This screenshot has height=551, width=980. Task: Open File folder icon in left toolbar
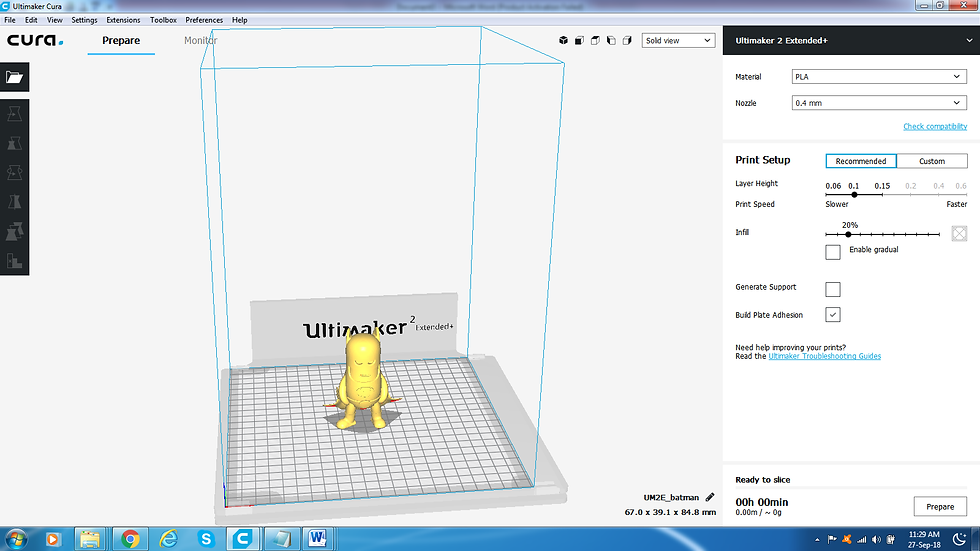tap(14, 77)
